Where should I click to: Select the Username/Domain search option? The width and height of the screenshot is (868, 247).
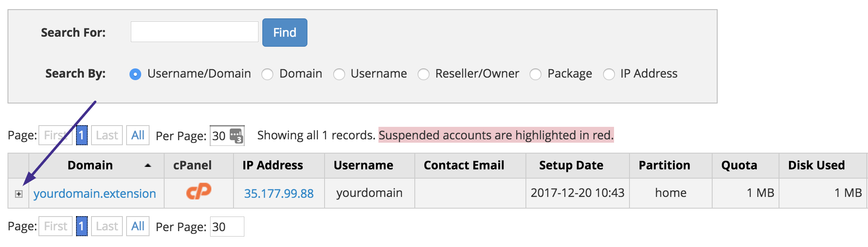[x=135, y=74]
